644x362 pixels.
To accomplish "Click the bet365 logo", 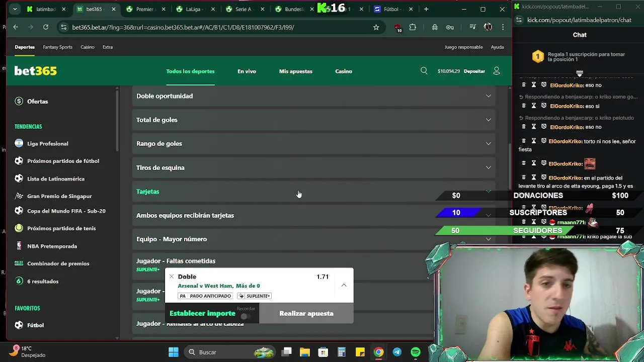I will click(x=35, y=71).
